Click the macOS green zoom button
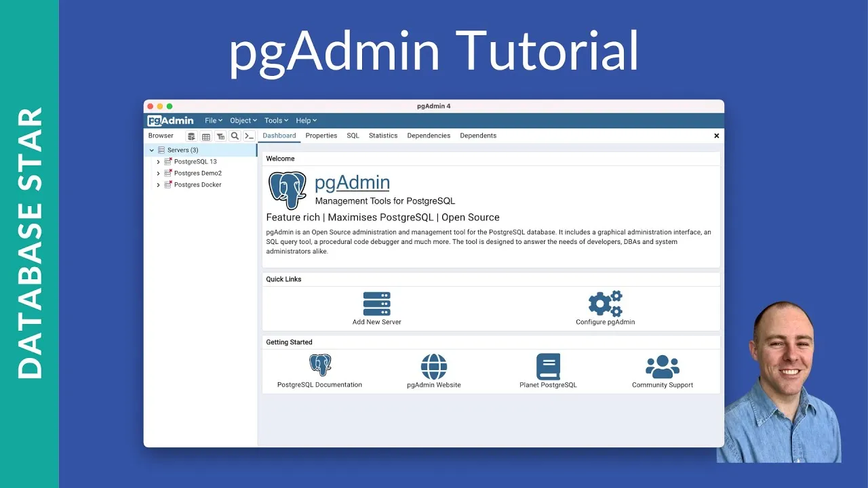This screenshot has width=868, height=488. [x=170, y=106]
